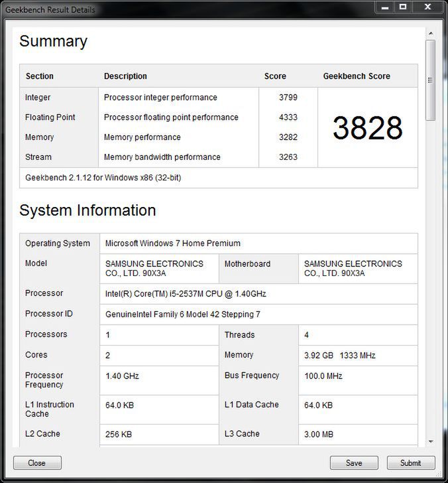Click 'GenuineIntel Family 6 Model 42' value
The height and width of the screenshot is (483, 448).
[x=183, y=314]
